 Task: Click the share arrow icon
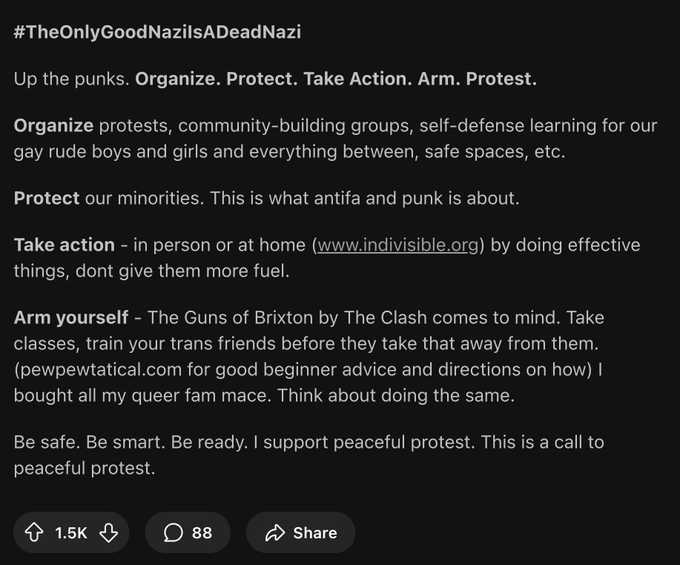pyautogui.click(x=275, y=533)
